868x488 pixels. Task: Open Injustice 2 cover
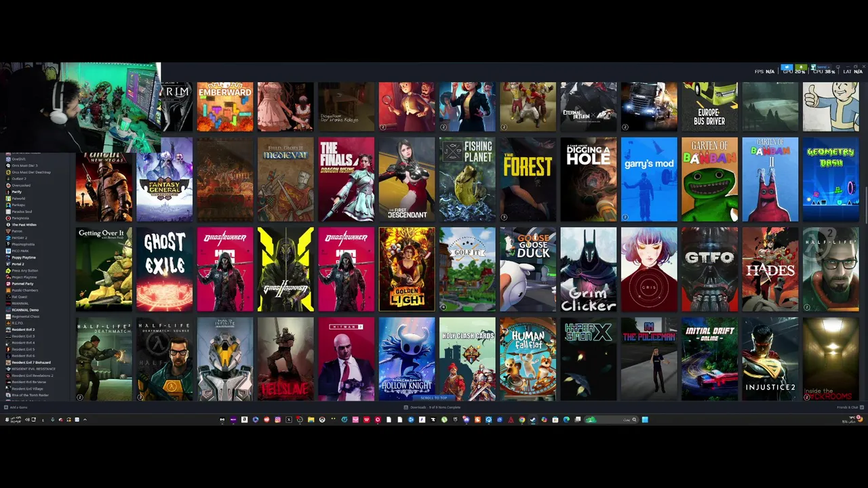click(770, 359)
